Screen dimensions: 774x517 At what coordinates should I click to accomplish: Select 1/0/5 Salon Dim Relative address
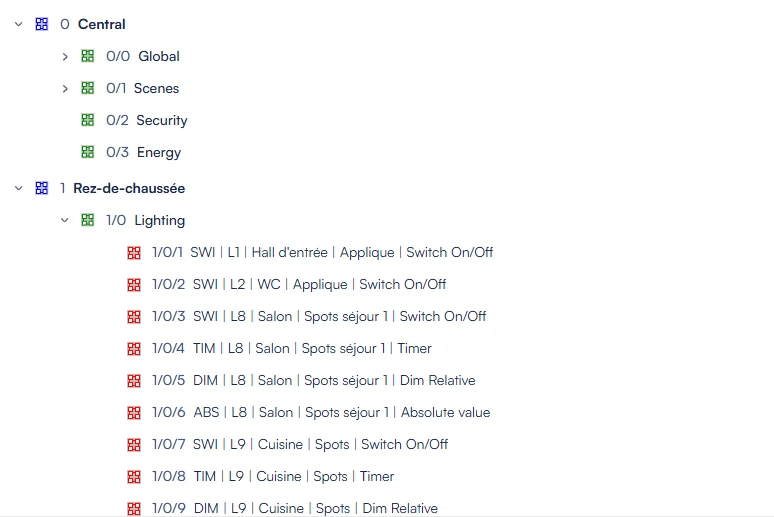click(313, 381)
